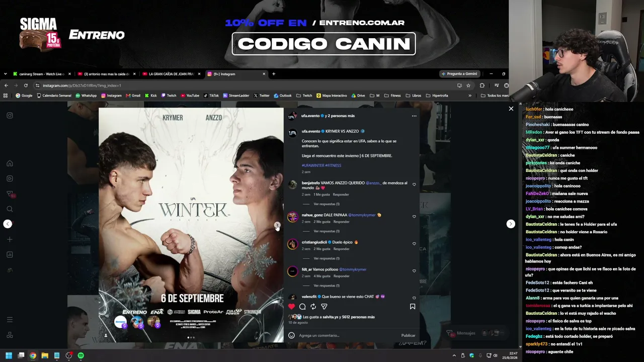The height and width of the screenshot is (362, 644).
Task: Open the post options three-dot menu
Action: 414,116
